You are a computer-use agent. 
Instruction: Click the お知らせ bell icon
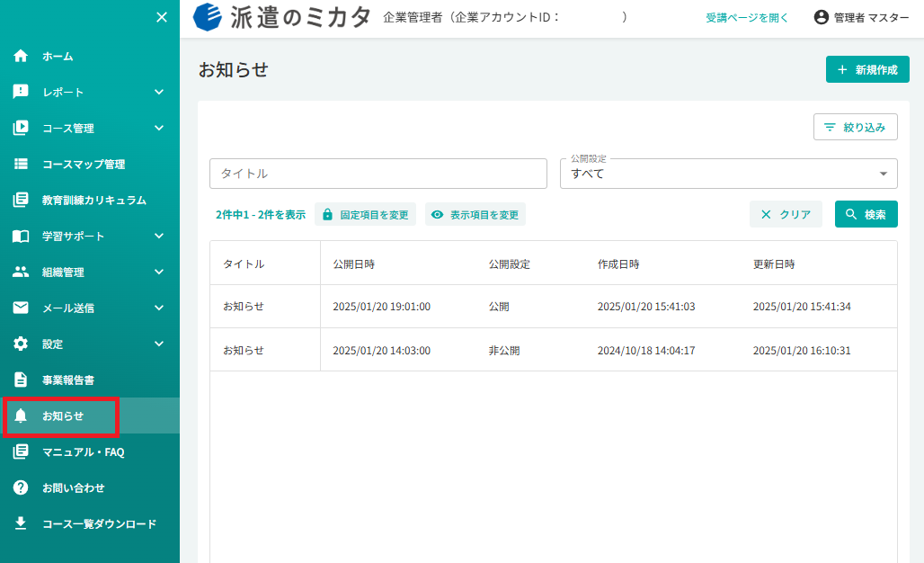coord(21,416)
